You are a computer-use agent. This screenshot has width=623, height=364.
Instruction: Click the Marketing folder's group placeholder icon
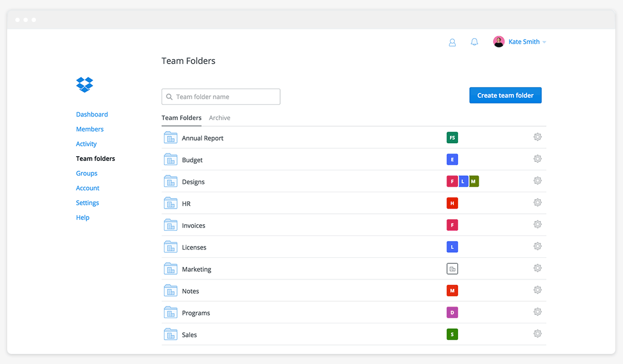452,269
